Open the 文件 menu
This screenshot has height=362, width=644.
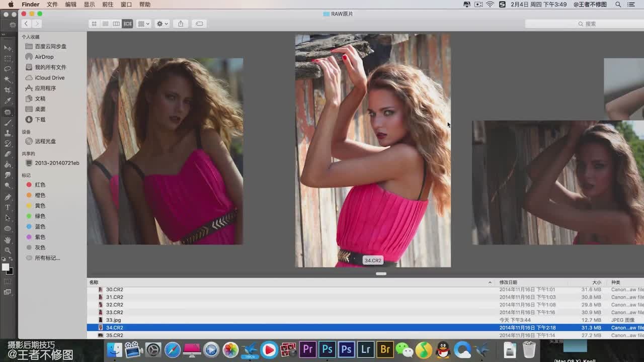pyautogui.click(x=52, y=5)
